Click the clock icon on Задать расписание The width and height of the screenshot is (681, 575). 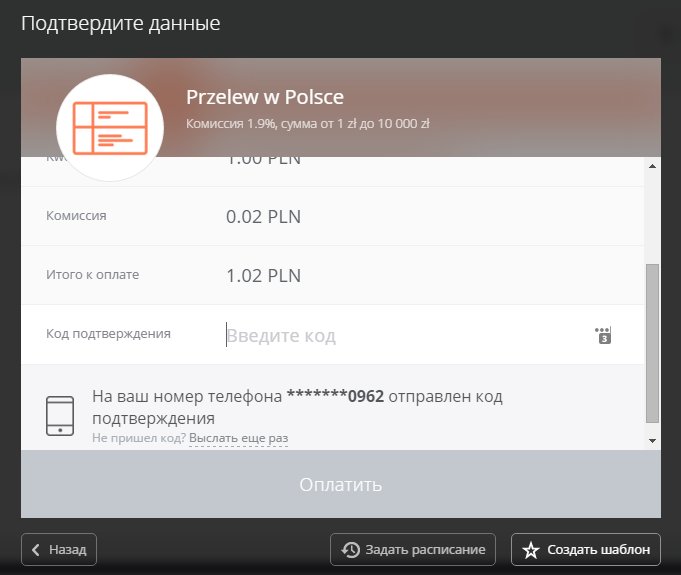pos(350,549)
